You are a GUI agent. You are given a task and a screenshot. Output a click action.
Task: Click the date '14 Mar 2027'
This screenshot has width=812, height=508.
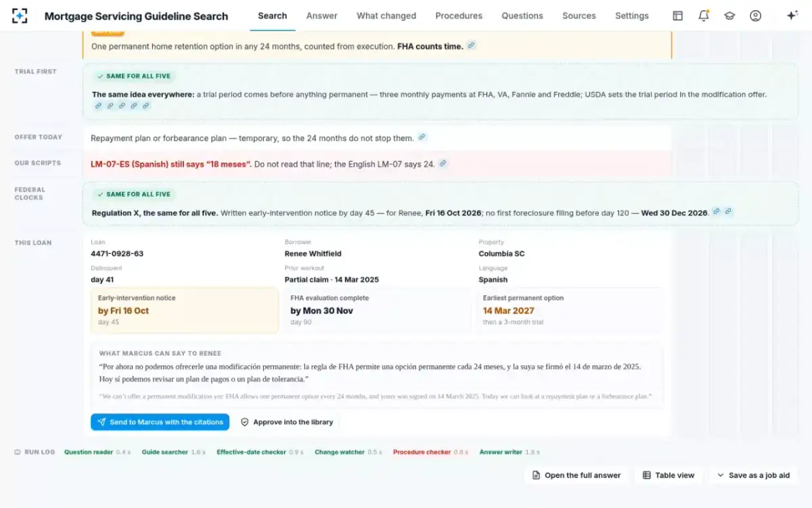point(508,311)
